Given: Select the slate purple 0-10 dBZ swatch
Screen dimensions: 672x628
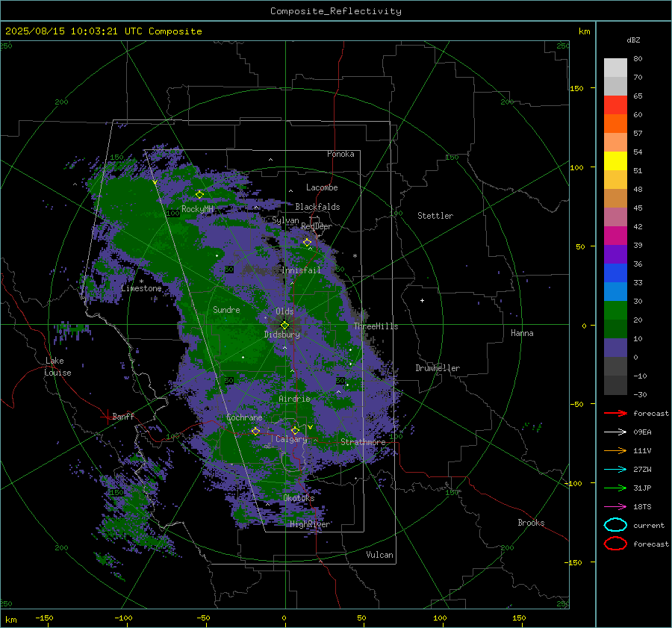Looking at the screenshot, I should [x=615, y=347].
